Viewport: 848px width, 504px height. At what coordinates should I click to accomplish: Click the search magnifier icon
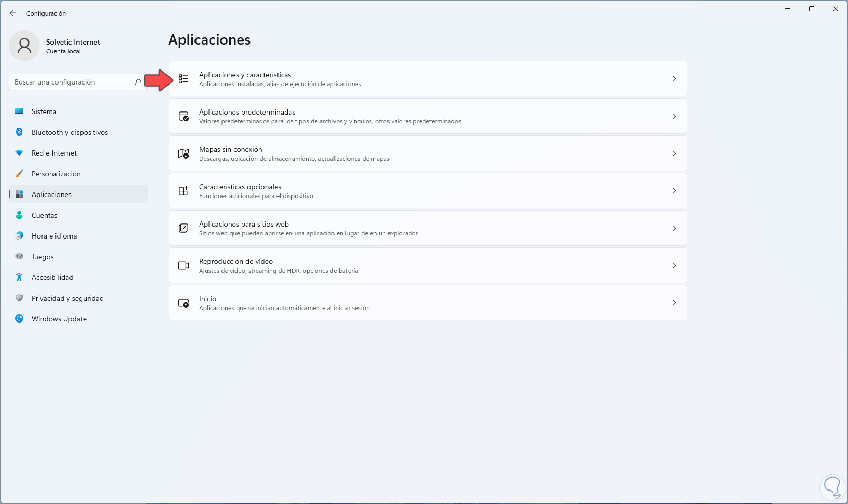pyautogui.click(x=138, y=82)
